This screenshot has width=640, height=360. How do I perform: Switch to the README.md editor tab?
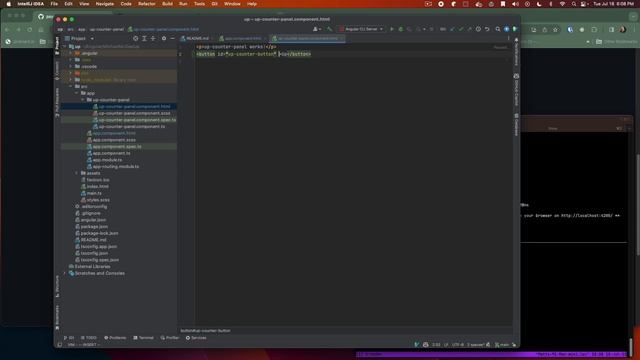click(197, 38)
